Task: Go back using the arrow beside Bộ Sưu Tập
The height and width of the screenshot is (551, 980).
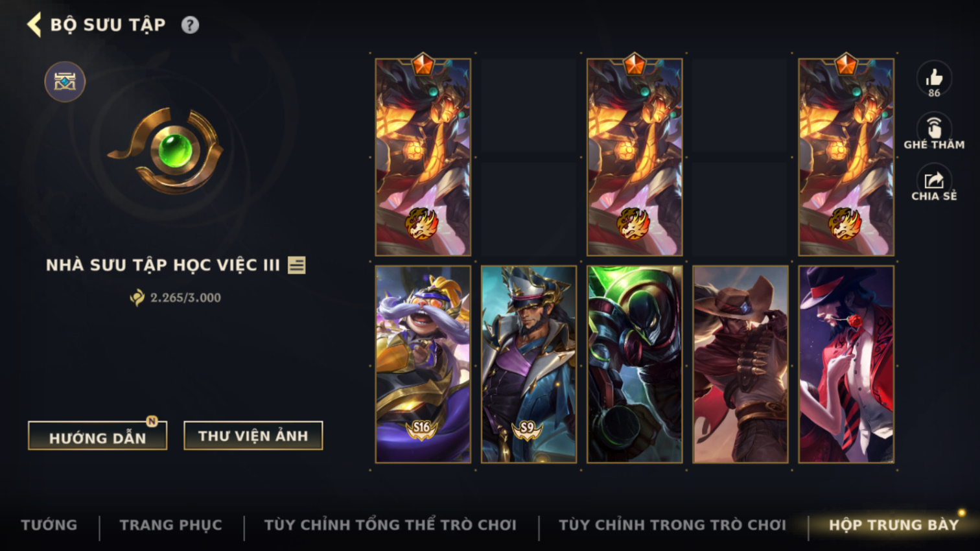Action: (x=34, y=25)
